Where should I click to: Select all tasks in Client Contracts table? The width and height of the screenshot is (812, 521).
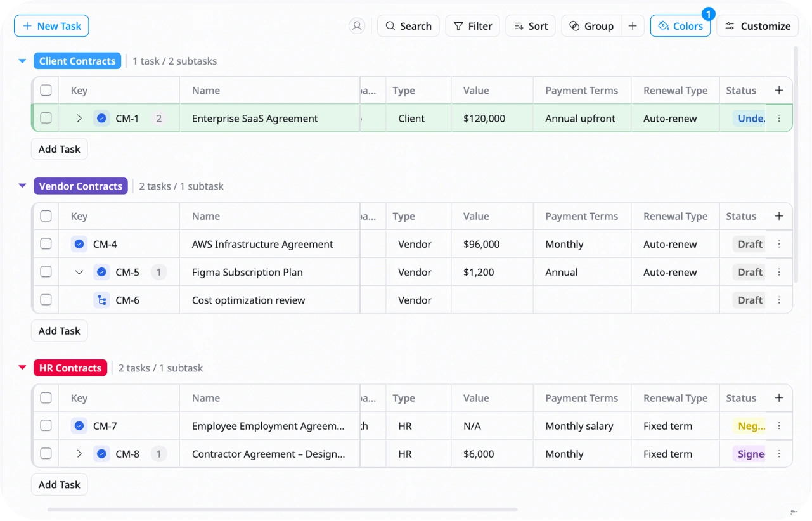click(46, 90)
